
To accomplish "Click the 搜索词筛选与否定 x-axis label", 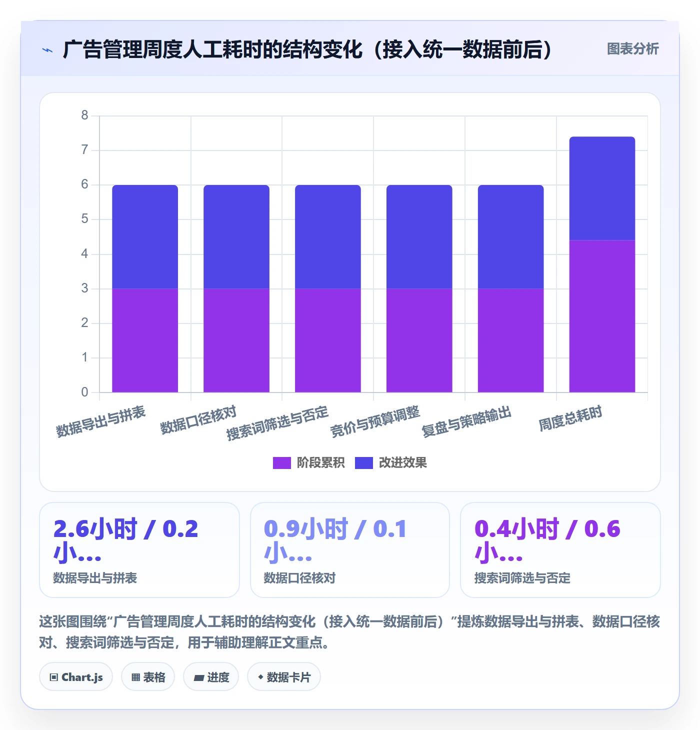I will point(277,423).
